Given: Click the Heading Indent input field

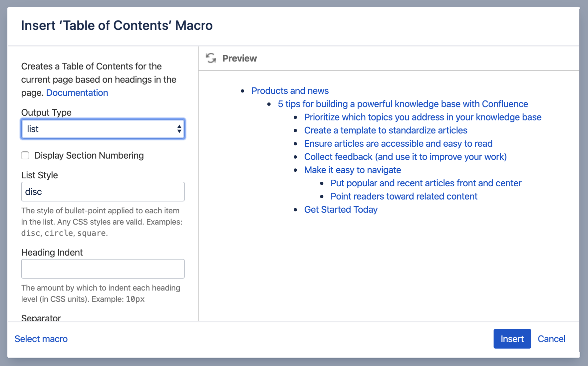Looking at the screenshot, I should [x=103, y=269].
